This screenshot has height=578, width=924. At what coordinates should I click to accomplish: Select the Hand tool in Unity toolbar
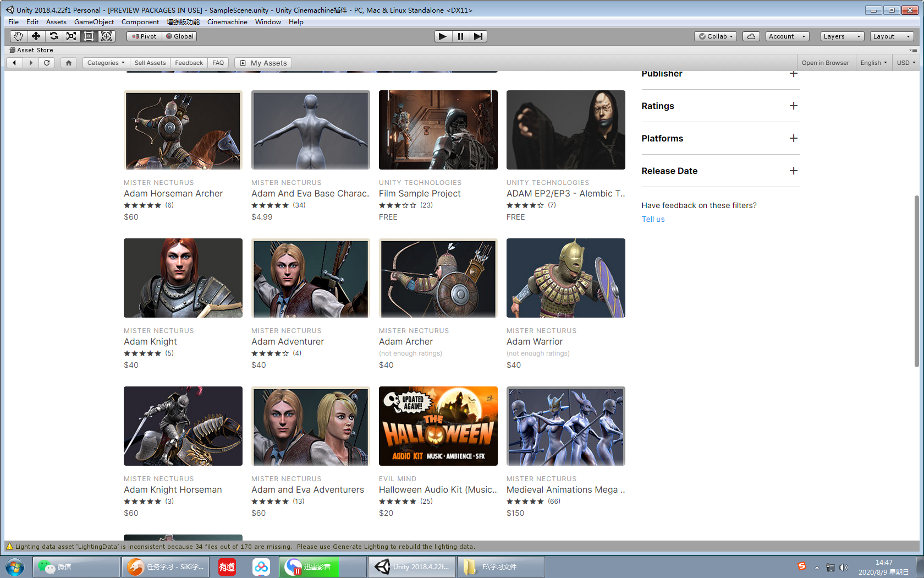[18, 36]
